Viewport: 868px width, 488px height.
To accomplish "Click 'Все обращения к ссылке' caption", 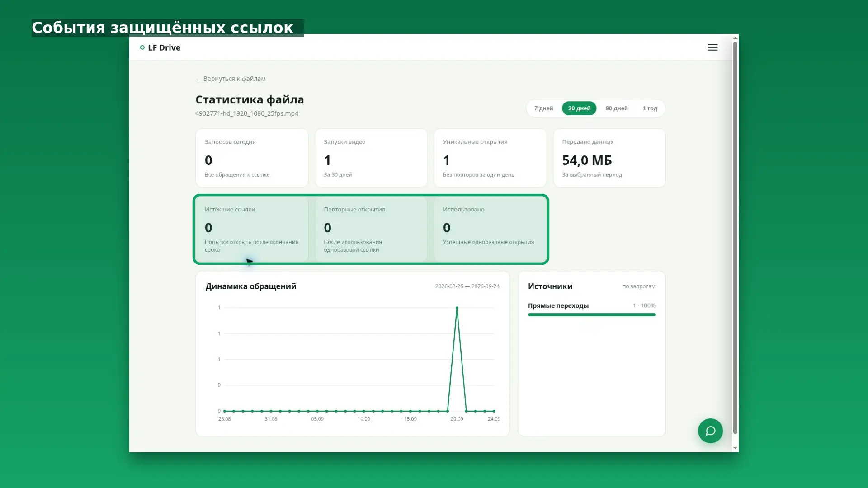I will [237, 175].
